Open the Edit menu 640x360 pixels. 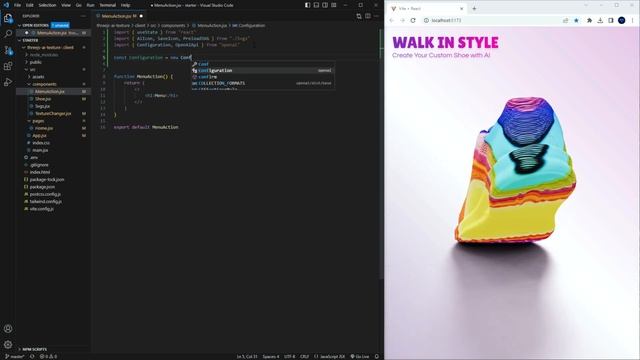30,5
